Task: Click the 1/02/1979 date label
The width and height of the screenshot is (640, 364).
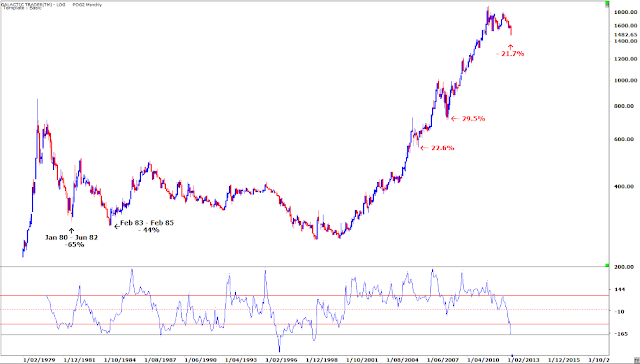Action: pos(39,360)
